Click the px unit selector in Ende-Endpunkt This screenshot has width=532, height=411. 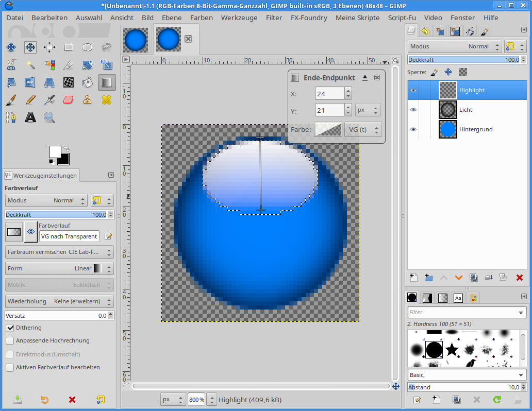(x=368, y=110)
